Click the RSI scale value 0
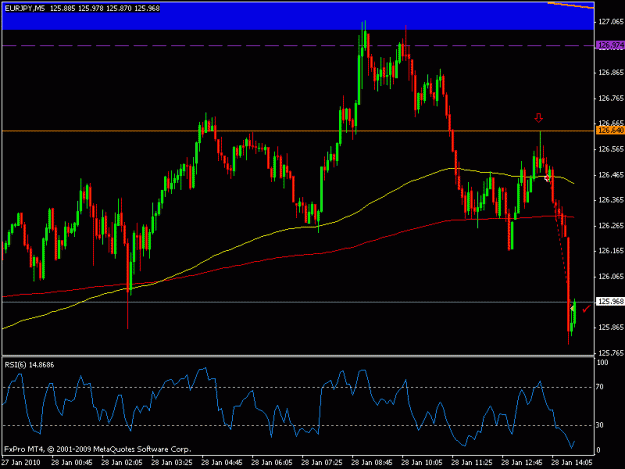This screenshot has height=469, width=625. click(598, 450)
